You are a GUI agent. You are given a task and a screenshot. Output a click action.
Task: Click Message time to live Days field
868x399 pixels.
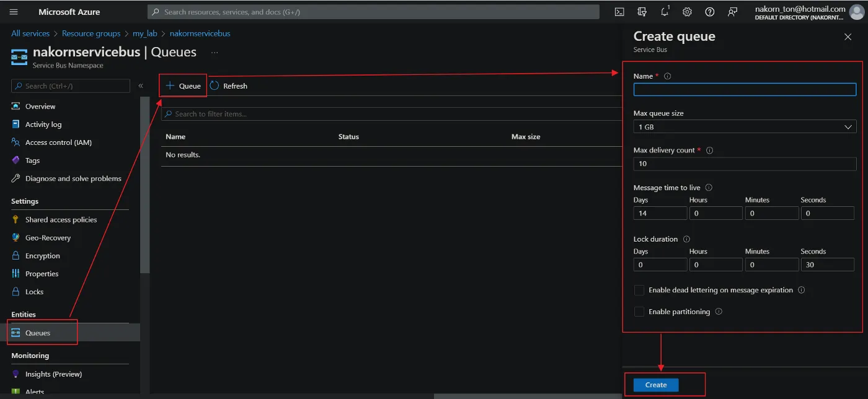pos(660,213)
